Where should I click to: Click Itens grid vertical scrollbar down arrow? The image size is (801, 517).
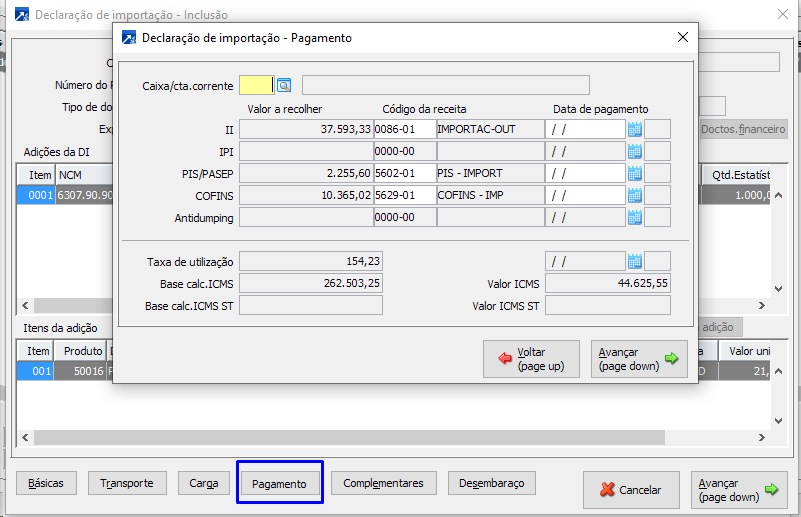778,421
